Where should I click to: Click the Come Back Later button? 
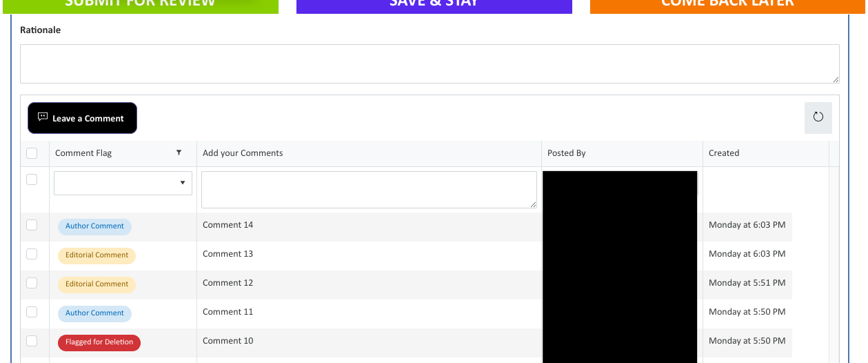pyautogui.click(x=727, y=6)
